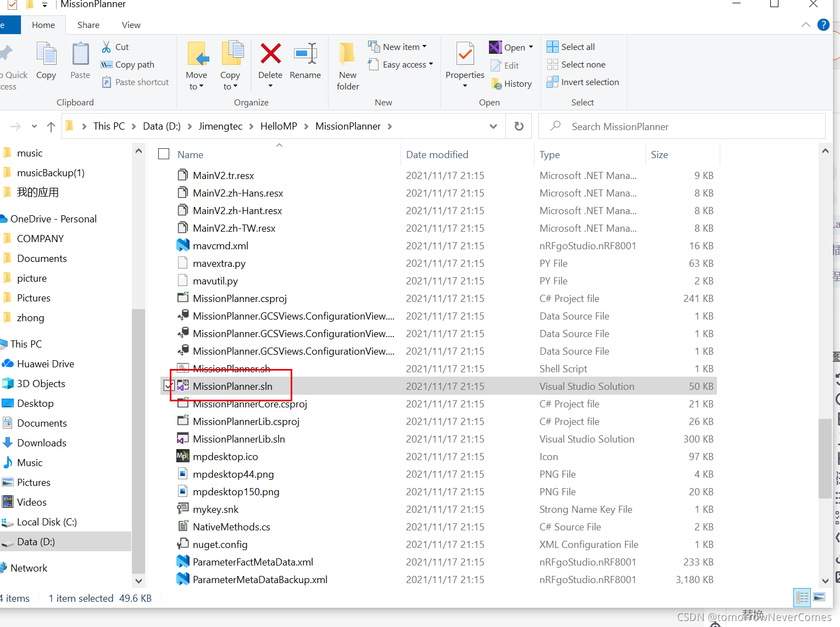Viewport: 840px width, 627px height.
Task: Open the recent locations dropdown arrow
Action: 34,127
